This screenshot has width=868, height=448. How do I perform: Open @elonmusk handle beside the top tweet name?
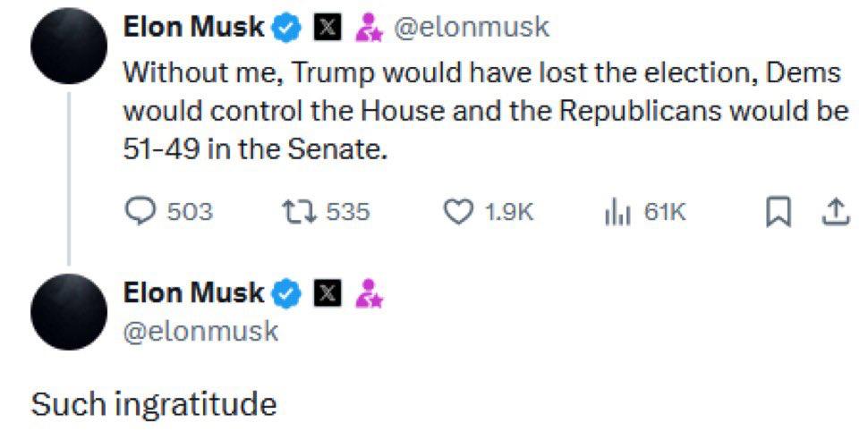pyautogui.click(x=472, y=29)
